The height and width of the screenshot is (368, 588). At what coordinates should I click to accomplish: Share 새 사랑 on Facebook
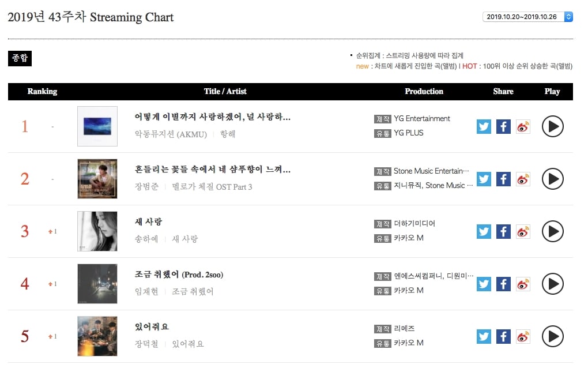pos(503,231)
